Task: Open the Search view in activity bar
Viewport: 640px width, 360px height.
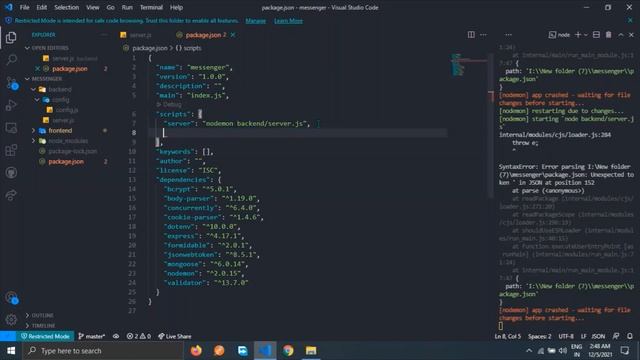Action: point(11,60)
